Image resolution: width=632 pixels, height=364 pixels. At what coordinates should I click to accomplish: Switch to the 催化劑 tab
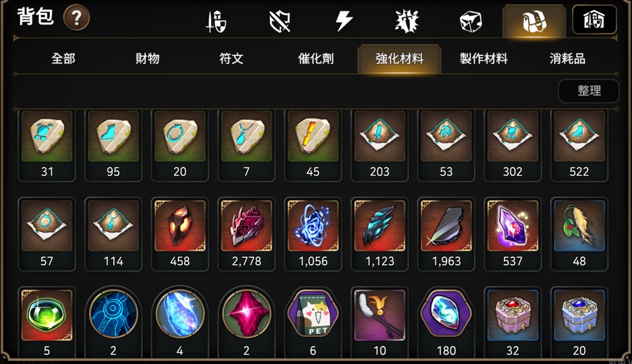coord(316,59)
